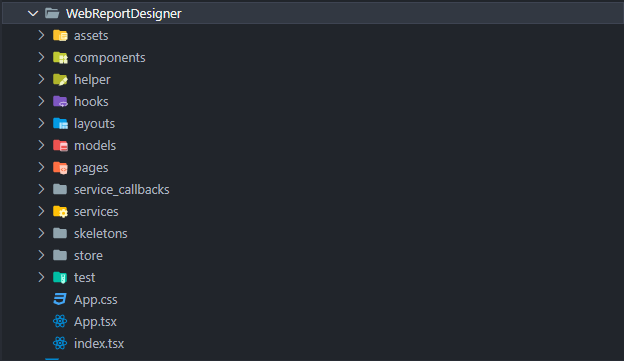
Task: Click the services gear folder icon
Action: pyautogui.click(x=60, y=211)
